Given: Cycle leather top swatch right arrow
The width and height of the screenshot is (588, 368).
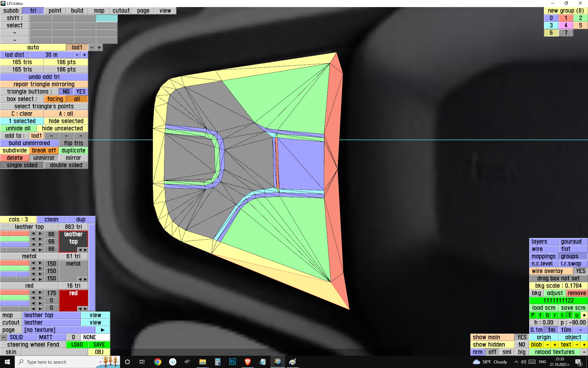Looking at the screenshot, I should coord(85,250).
